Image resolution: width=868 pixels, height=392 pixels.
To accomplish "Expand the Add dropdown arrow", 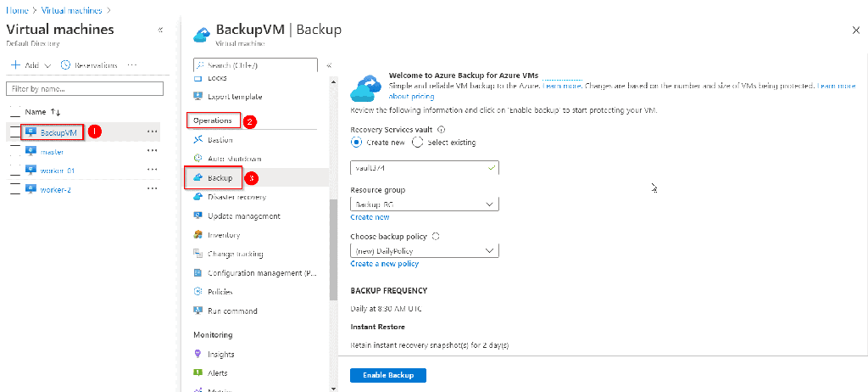I will click(47, 65).
